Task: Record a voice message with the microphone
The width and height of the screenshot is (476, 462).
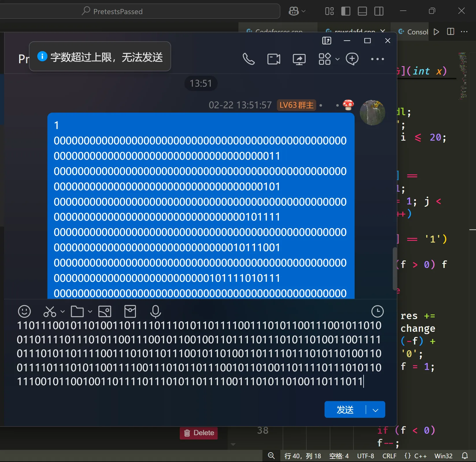Action: [155, 312]
